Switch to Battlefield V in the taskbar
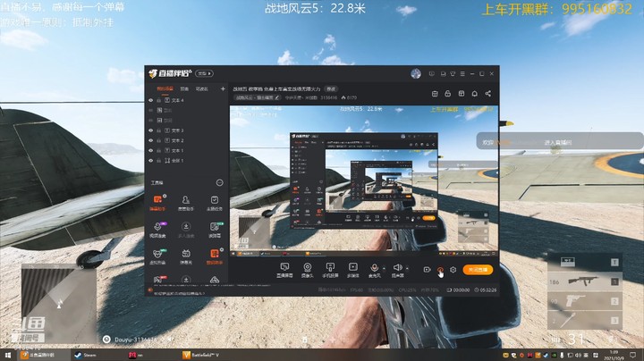The image size is (644, 361). [x=201, y=355]
